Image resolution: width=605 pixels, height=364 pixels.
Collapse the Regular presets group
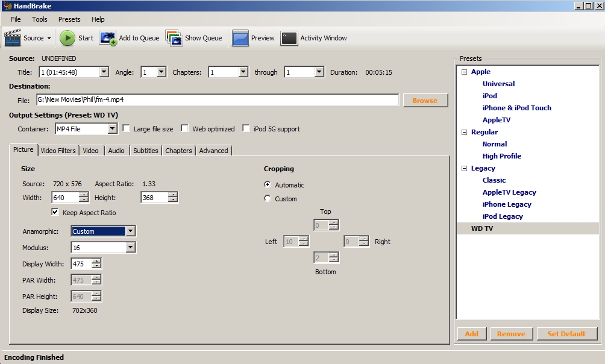(x=465, y=132)
